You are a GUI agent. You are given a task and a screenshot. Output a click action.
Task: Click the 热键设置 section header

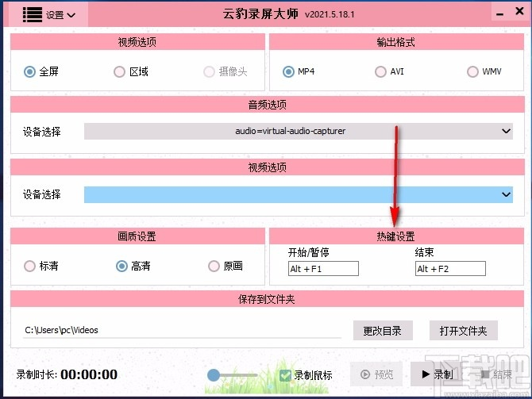click(x=396, y=236)
